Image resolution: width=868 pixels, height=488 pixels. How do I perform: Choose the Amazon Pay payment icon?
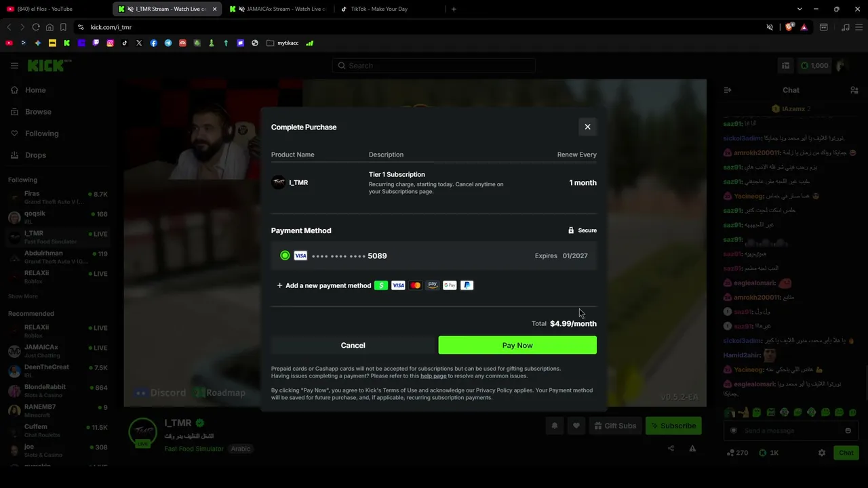(433, 285)
